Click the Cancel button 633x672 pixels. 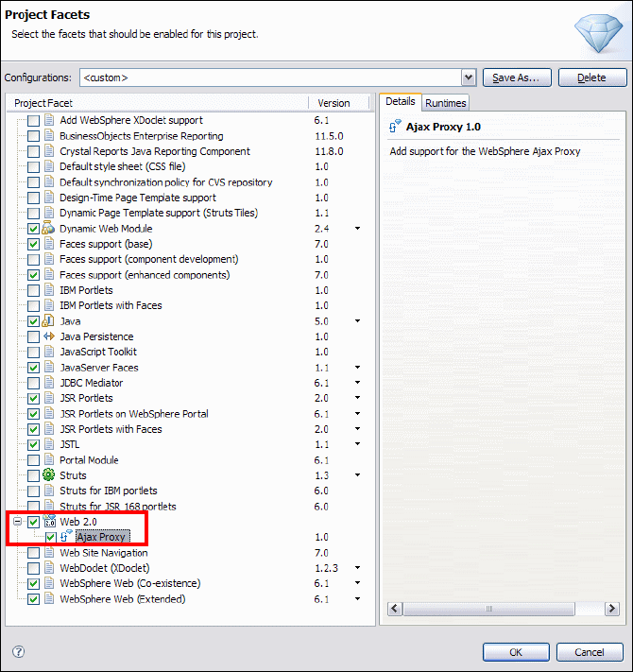tap(590, 652)
